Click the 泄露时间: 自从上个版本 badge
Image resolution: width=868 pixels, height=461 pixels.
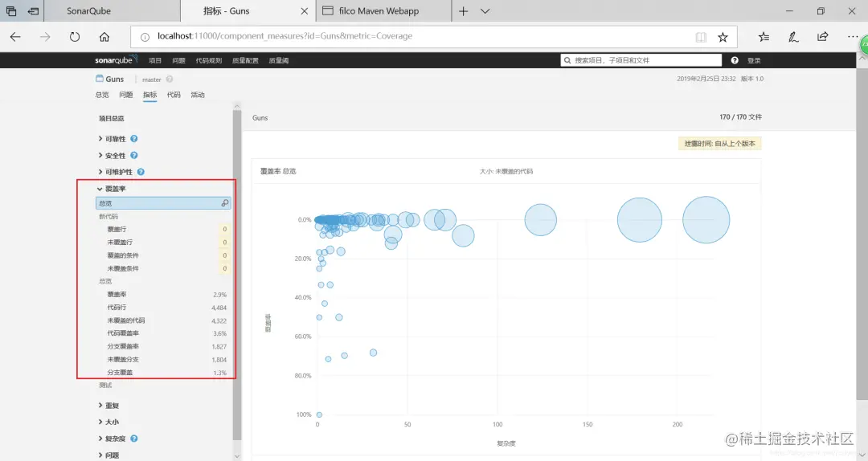click(x=719, y=143)
